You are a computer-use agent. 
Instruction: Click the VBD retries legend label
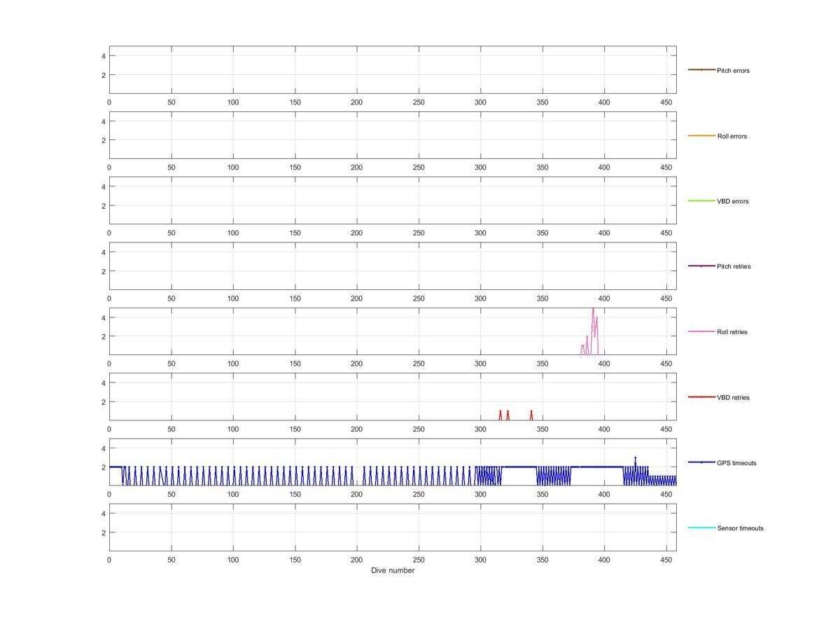[733, 397]
